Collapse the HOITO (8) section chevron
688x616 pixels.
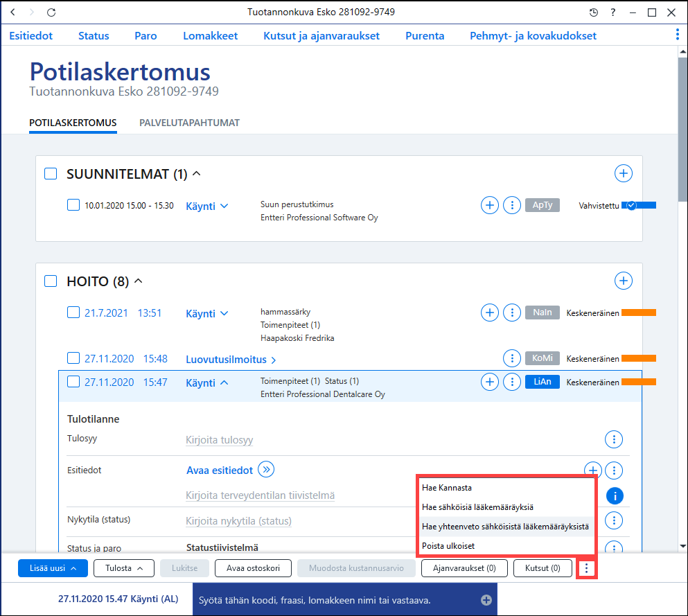tap(138, 281)
